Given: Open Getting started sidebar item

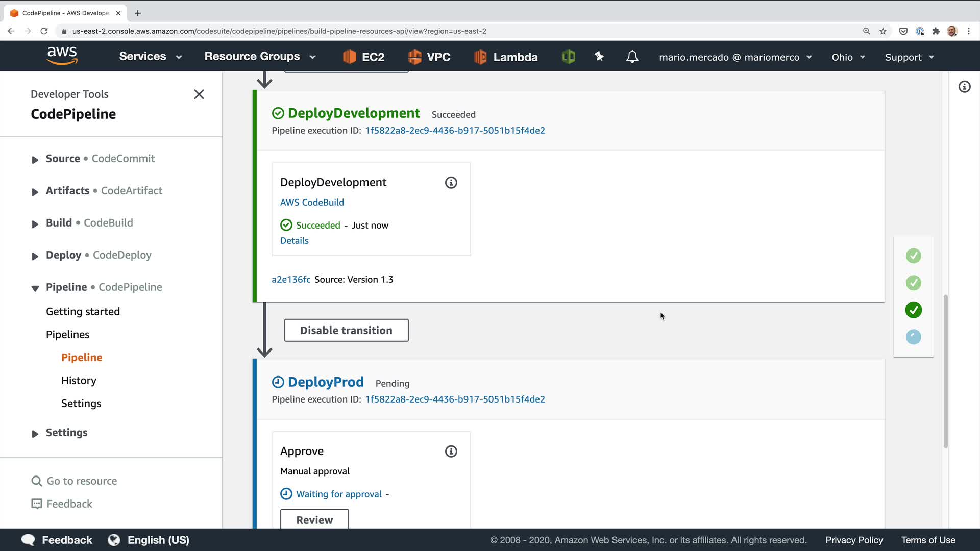Looking at the screenshot, I should (83, 312).
